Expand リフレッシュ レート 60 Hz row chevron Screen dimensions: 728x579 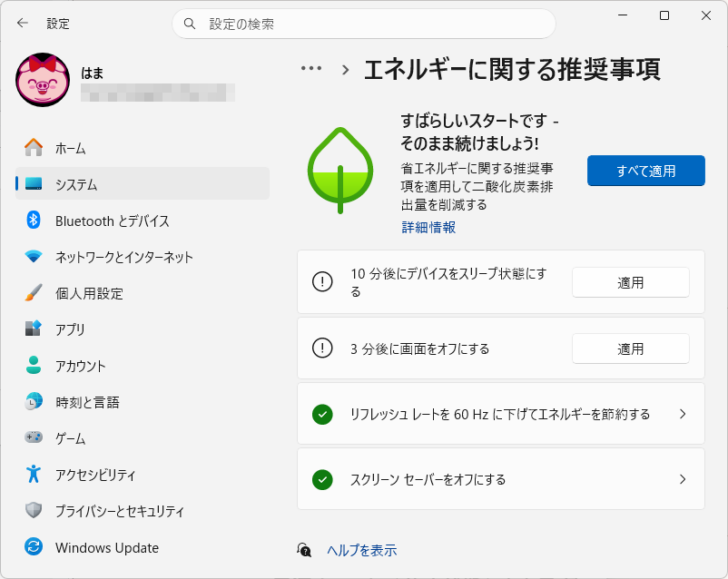[x=682, y=414]
